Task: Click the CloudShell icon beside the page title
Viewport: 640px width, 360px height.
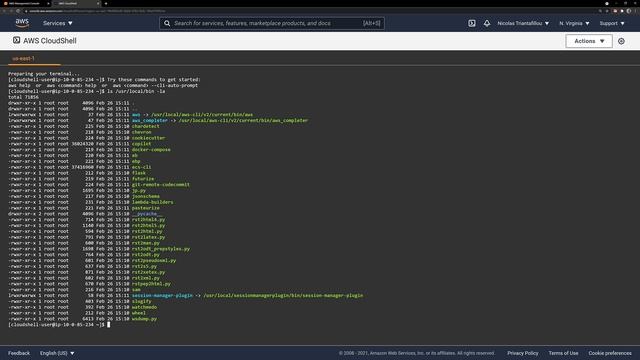Action: tap(16, 40)
